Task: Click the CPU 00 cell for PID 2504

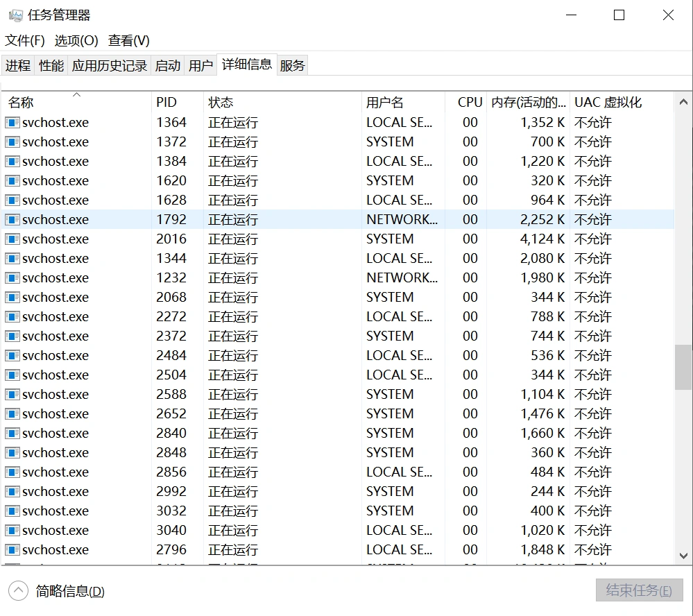Action: [470, 375]
